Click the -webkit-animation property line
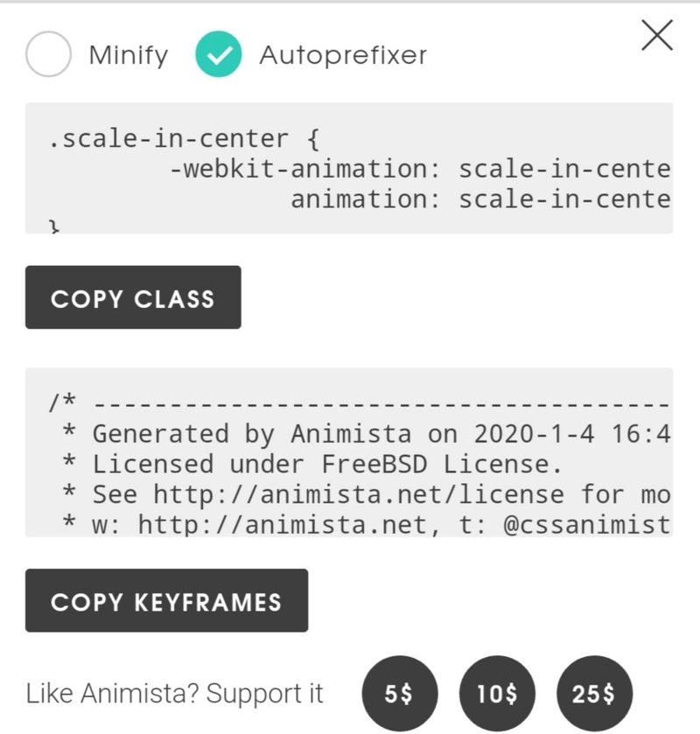 coord(420,169)
